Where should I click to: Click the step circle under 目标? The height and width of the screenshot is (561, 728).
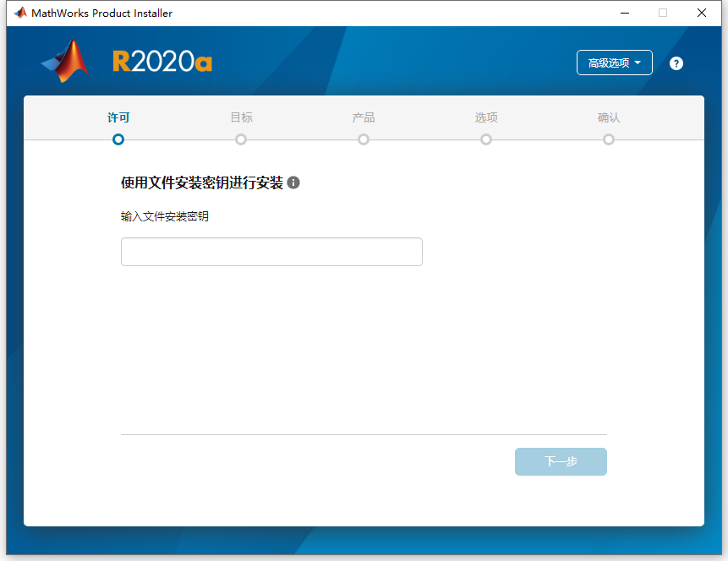[241, 139]
